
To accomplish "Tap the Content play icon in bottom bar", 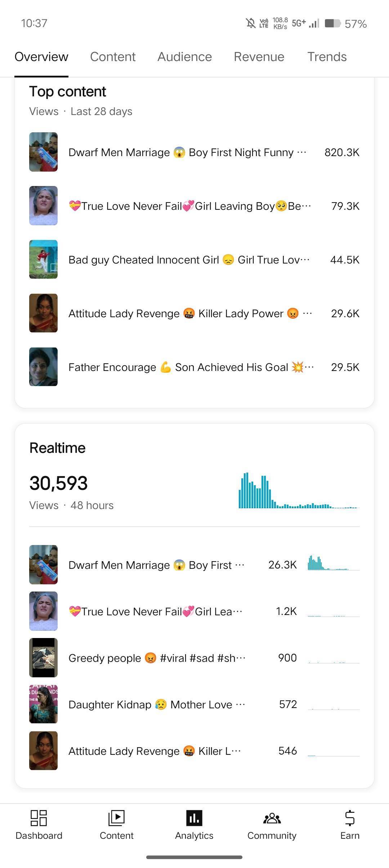I will pyautogui.click(x=116, y=818).
